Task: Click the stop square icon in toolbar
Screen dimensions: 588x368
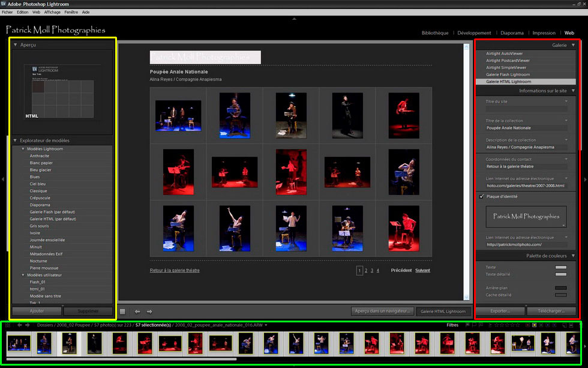Action: click(x=122, y=312)
